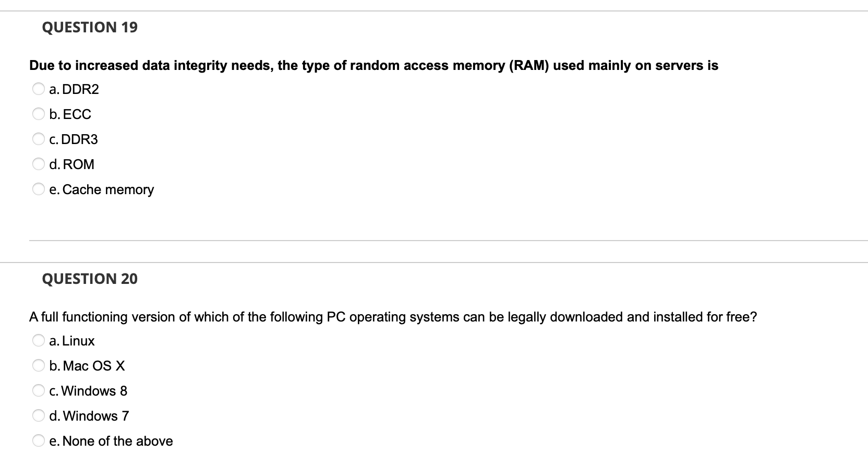Click the label text ECC
Viewport: 868px width, 465px height.
(x=76, y=114)
